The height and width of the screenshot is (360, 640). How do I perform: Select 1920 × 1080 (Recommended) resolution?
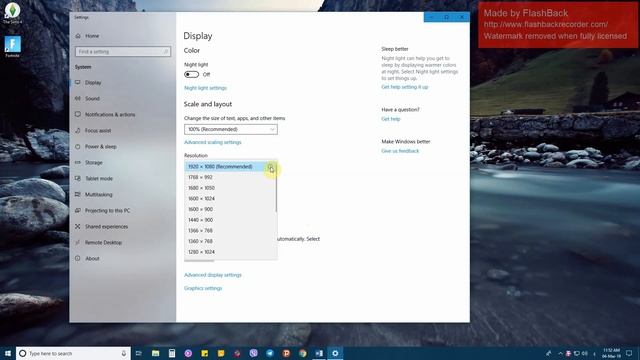[230, 167]
